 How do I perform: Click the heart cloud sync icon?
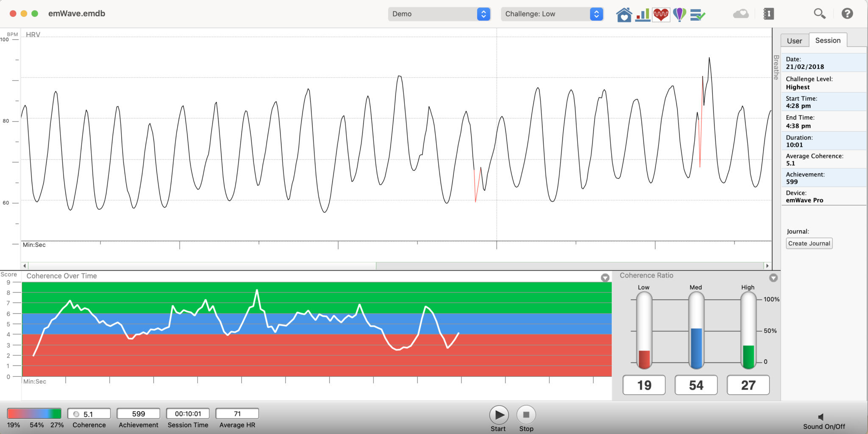point(741,14)
